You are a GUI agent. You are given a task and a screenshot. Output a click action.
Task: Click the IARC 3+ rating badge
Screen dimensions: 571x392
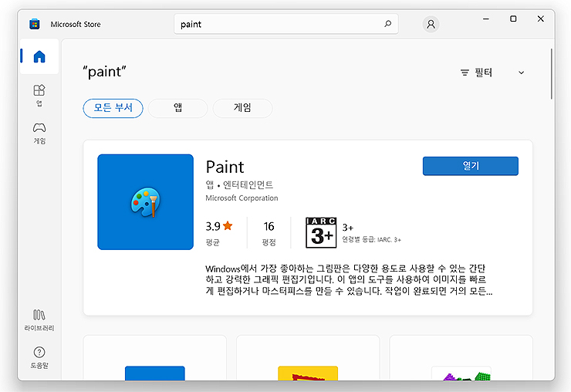pyautogui.click(x=321, y=233)
